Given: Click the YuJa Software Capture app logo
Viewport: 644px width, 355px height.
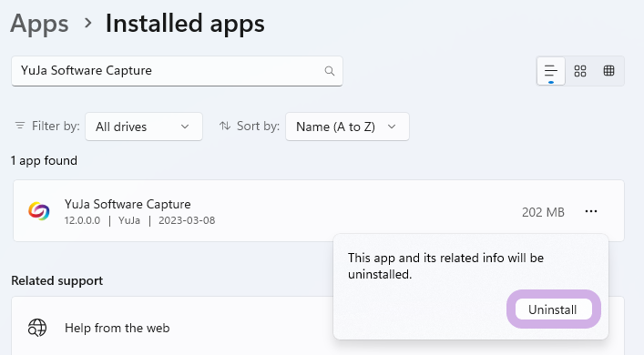Looking at the screenshot, I should [x=38, y=211].
